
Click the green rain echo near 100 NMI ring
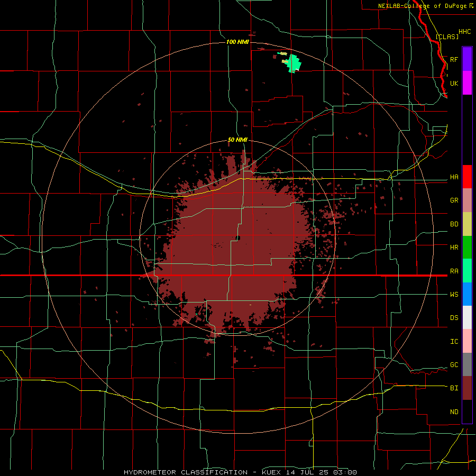(294, 63)
